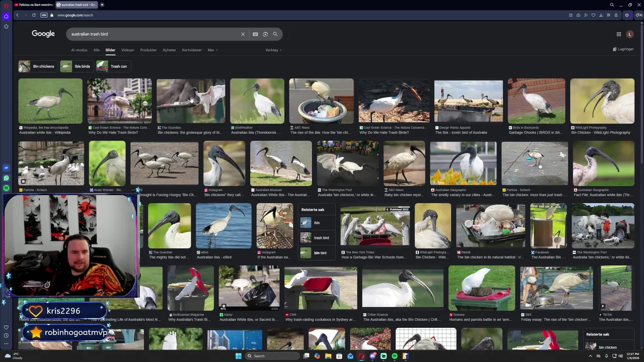Open the on-screen keyboard input tool
644x362 pixels.
(255, 34)
